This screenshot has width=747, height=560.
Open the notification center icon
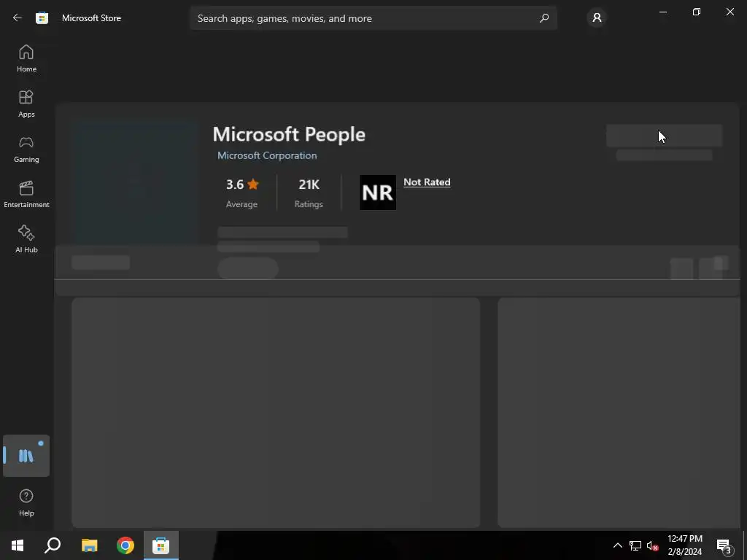click(x=724, y=545)
